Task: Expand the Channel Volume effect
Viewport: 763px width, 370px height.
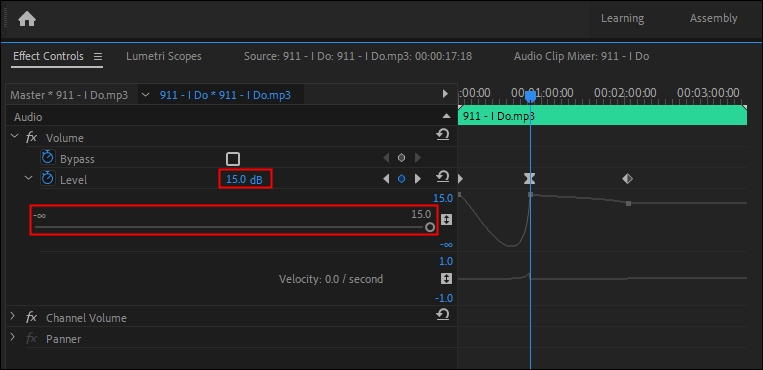Action: tap(13, 316)
